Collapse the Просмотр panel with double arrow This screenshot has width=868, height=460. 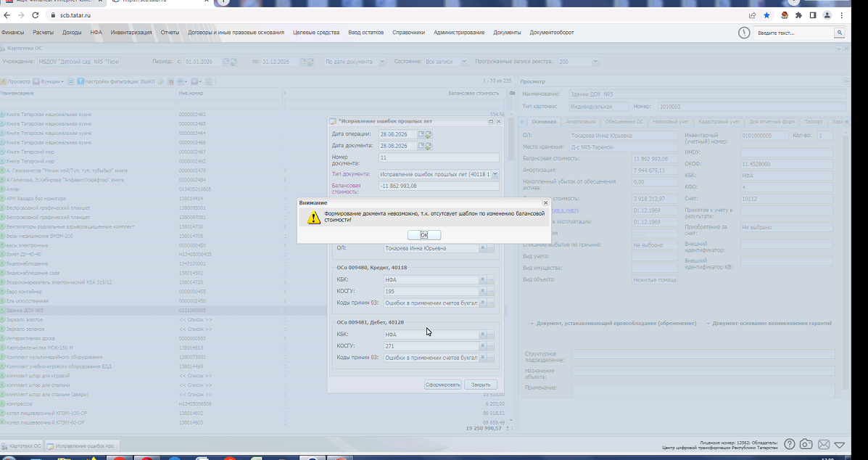coord(846,81)
